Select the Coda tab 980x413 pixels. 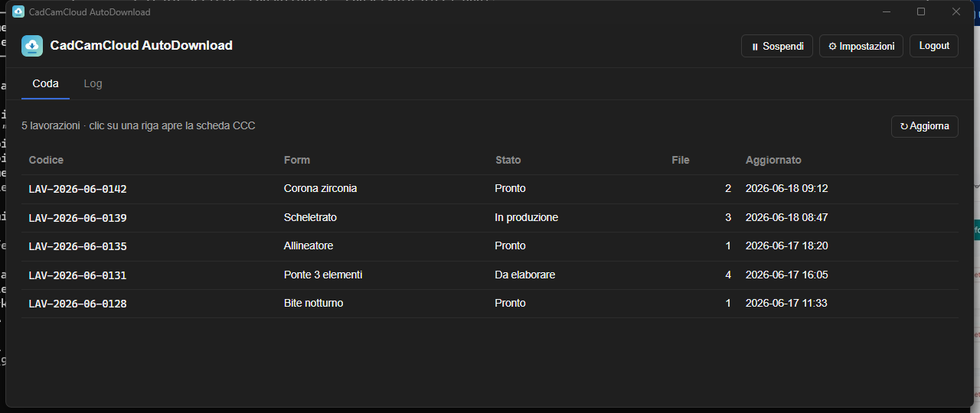(x=45, y=83)
